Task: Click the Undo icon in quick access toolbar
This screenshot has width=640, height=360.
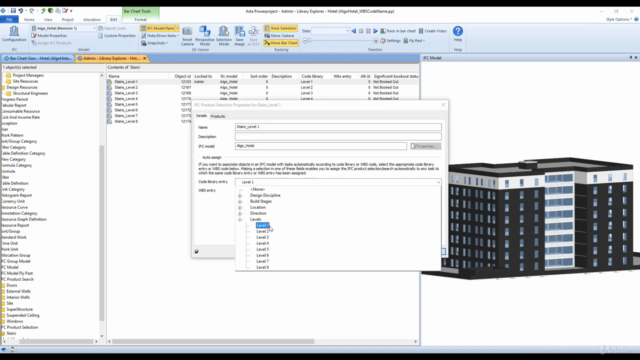Action: [x=21, y=11]
